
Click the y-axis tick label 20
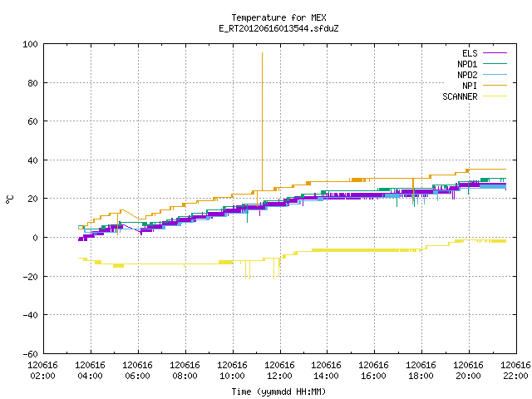pos(33,199)
